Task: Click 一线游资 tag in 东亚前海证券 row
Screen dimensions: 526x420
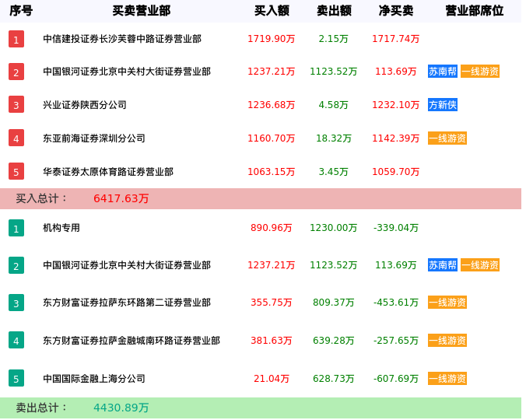Action: [x=447, y=138]
